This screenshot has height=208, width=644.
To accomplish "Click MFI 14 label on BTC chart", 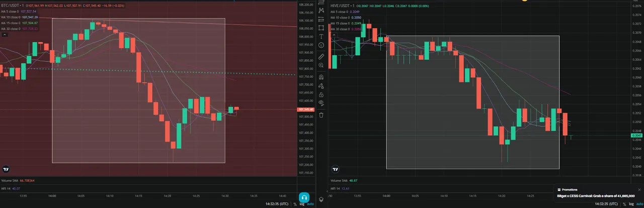I will click(x=6, y=189).
